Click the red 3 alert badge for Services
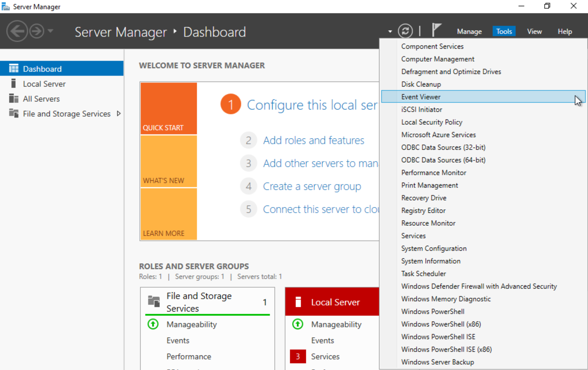The width and height of the screenshot is (588, 370). 298,357
